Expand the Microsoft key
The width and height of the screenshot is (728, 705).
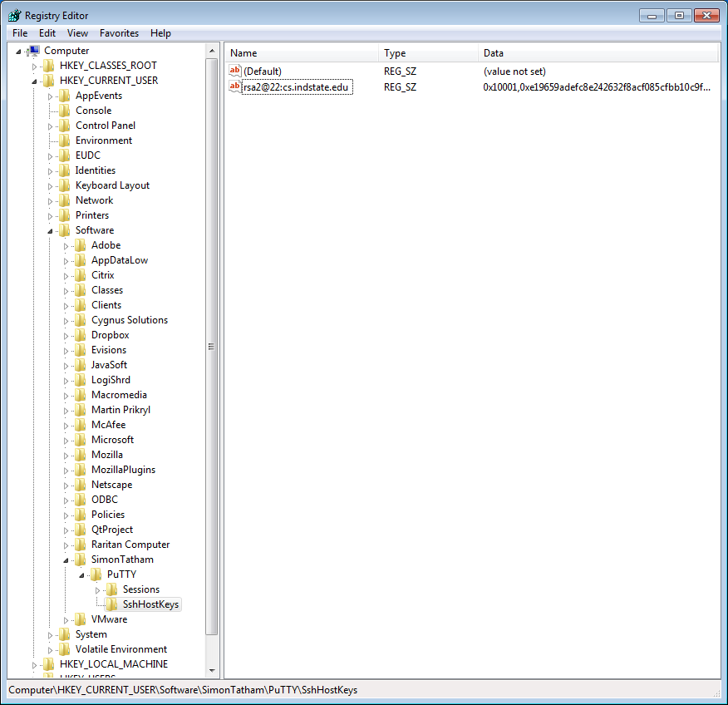66,441
